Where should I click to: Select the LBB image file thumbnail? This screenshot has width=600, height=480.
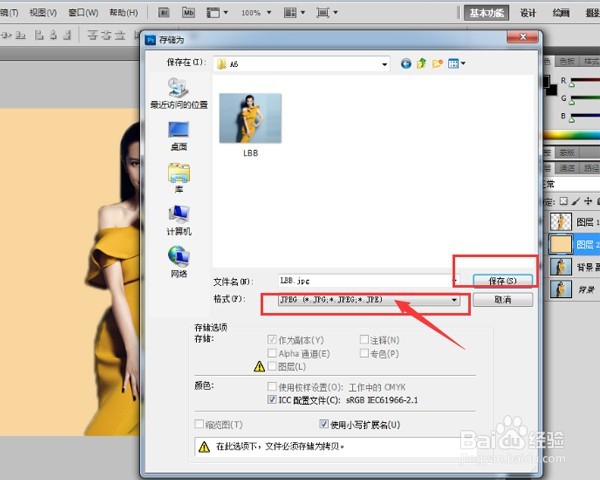[x=250, y=118]
